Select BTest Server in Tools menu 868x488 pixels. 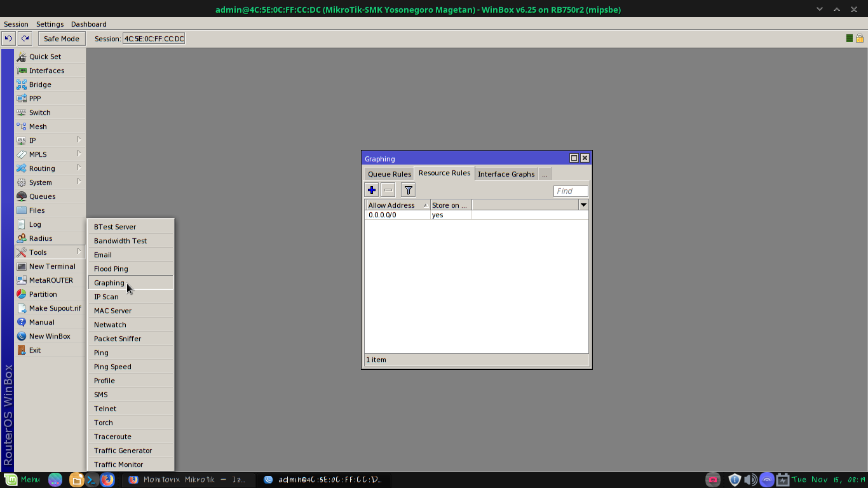[130, 227]
